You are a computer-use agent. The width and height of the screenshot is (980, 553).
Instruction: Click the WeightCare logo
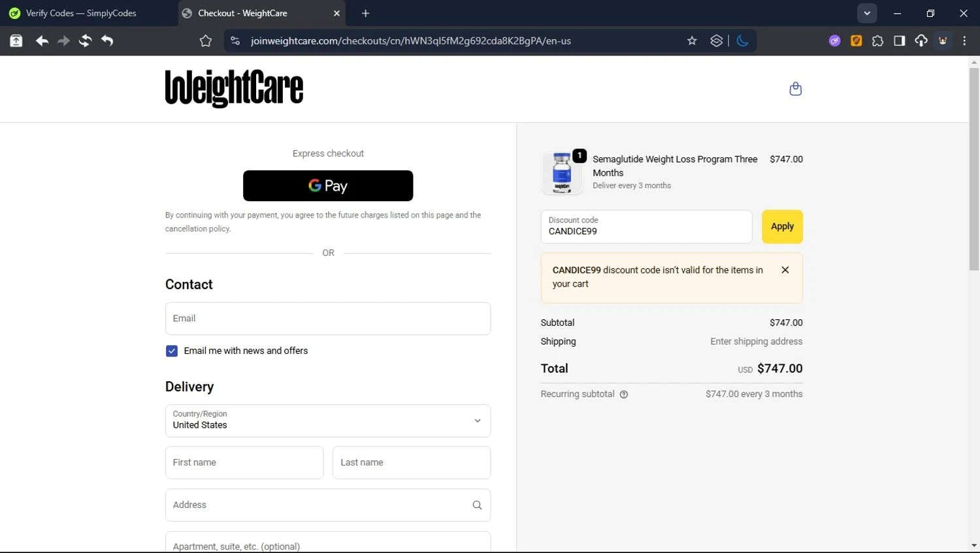[234, 88]
